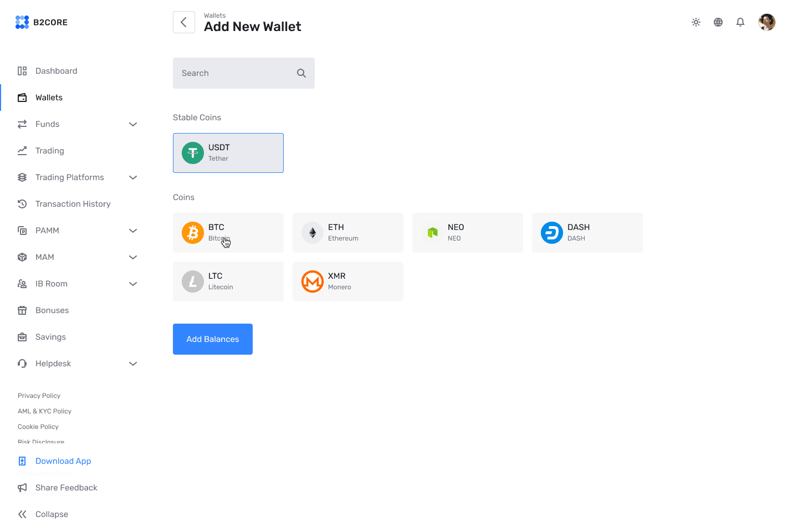Select the ETH Ethereum coin card
This screenshot has width=798, height=532.
click(347, 232)
